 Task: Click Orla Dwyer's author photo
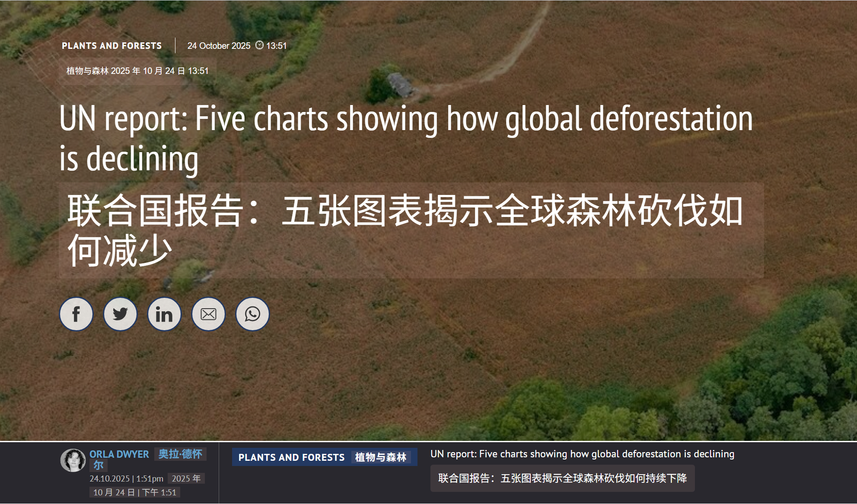(74, 460)
